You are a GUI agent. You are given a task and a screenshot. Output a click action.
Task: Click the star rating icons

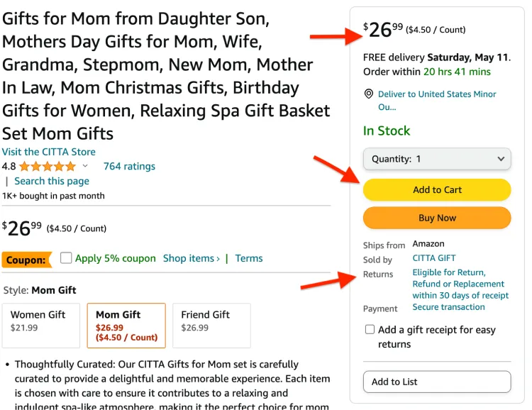point(48,166)
